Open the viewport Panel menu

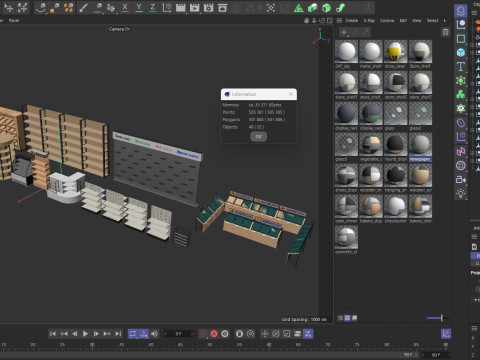(x=14, y=21)
